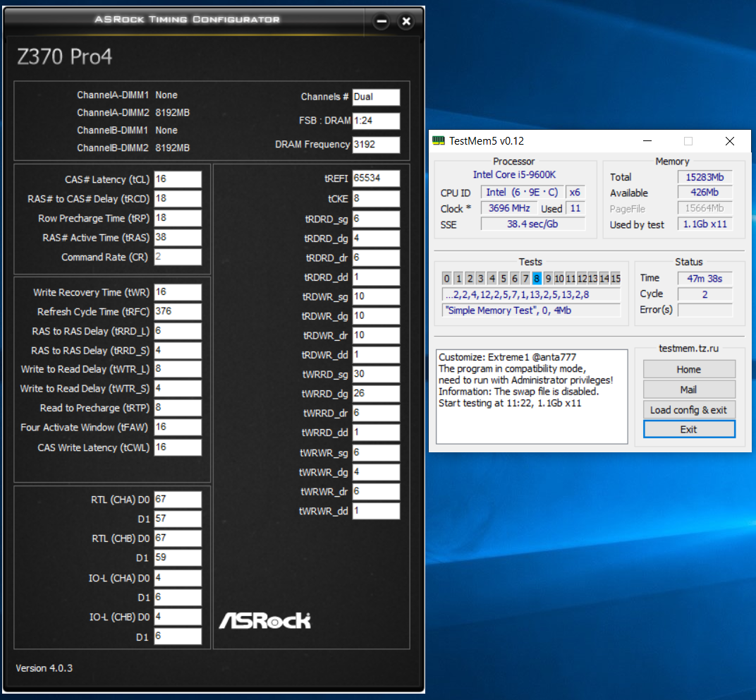The width and height of the screenshot is (756, 700).
Task: Click the FSB : DRAM field showing 1:24
Action: click(376, 121)
